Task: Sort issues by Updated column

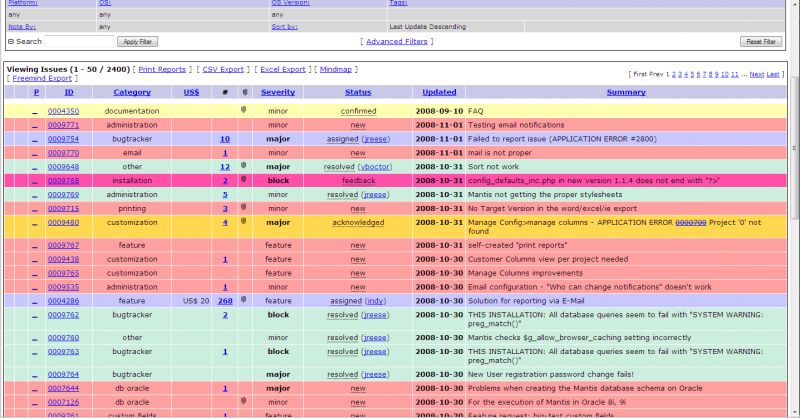Action: point(439,92)
